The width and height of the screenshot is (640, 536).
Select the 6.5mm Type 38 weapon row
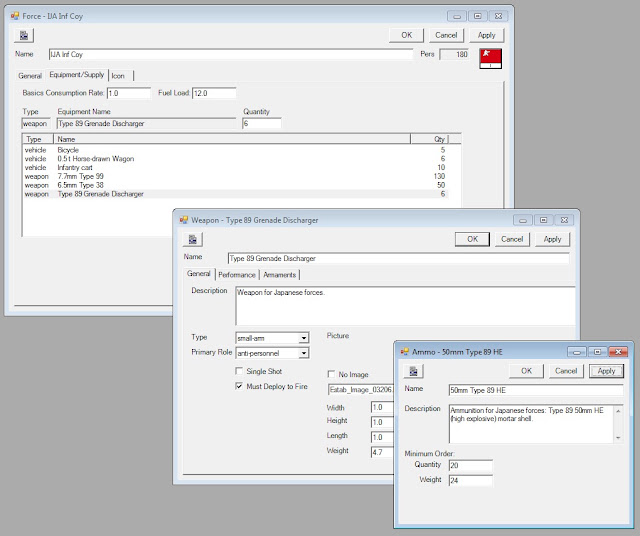(236, 185)
